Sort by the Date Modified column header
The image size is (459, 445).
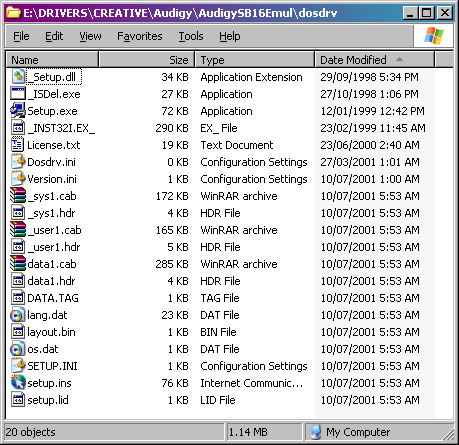(x=375, y=60)
